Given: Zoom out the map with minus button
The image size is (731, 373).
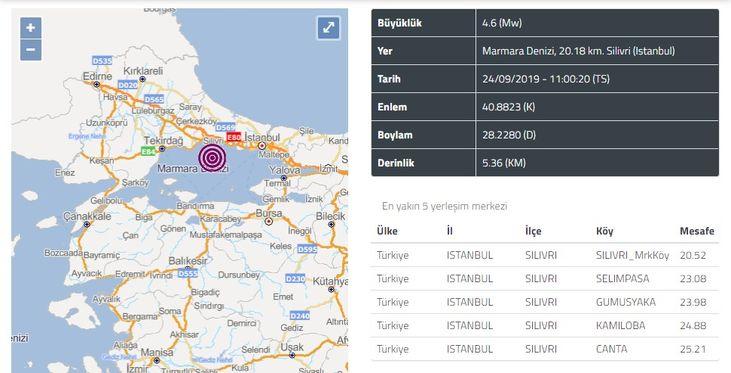Looking at the screenshot, I should (31, 50).
